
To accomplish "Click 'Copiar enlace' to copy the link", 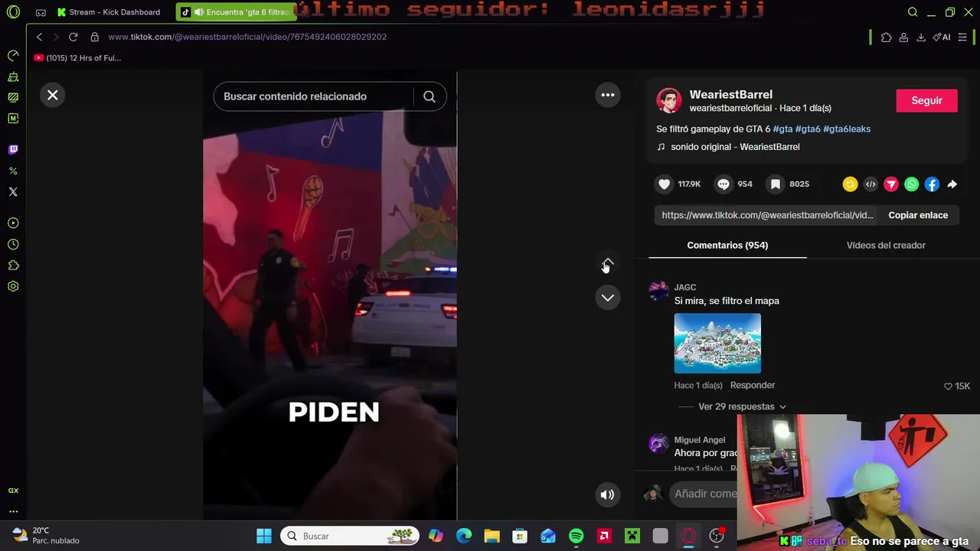I will click(918, 215).
